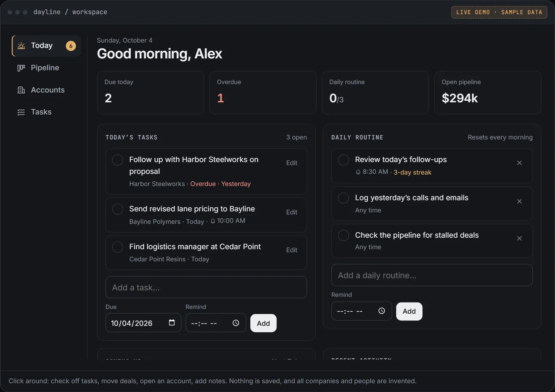Complete Log yesterday's calls and emails routine
555x392 pixels.
pos(343,198)
